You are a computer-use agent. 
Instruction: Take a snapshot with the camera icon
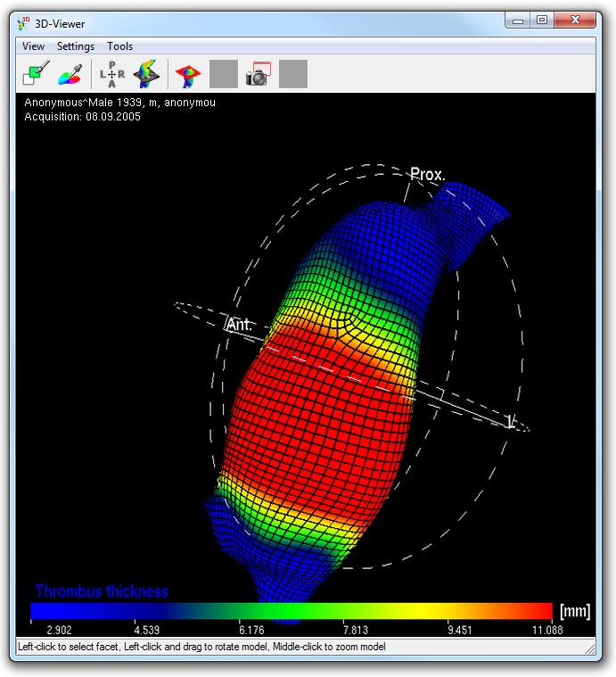click(257, 75)
